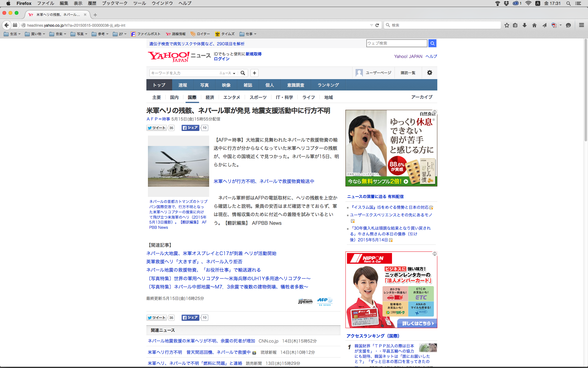Open the PDF converter toolbar dropdown arrow
588x368 pixels.
tap(560, 25)
